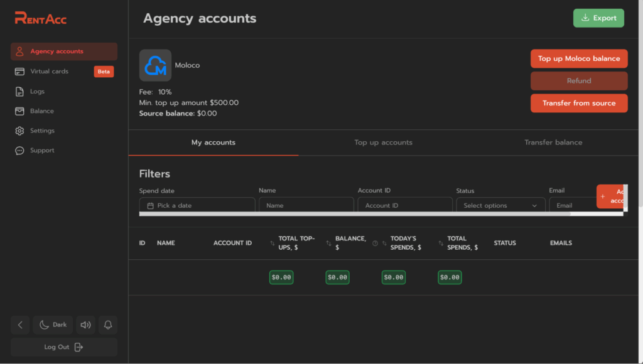Open Agency accounts in the sidebar
643x364 pixels.
point(64,51)
